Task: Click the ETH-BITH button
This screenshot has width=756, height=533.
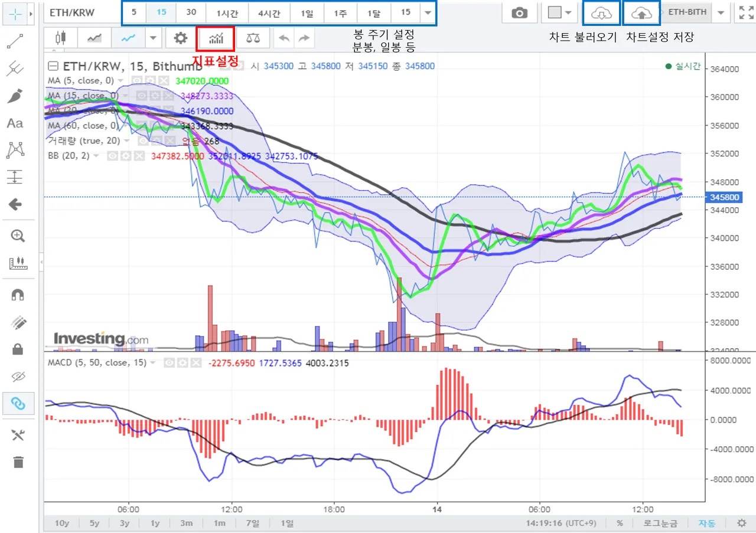Action: click(x=687, y=13)
